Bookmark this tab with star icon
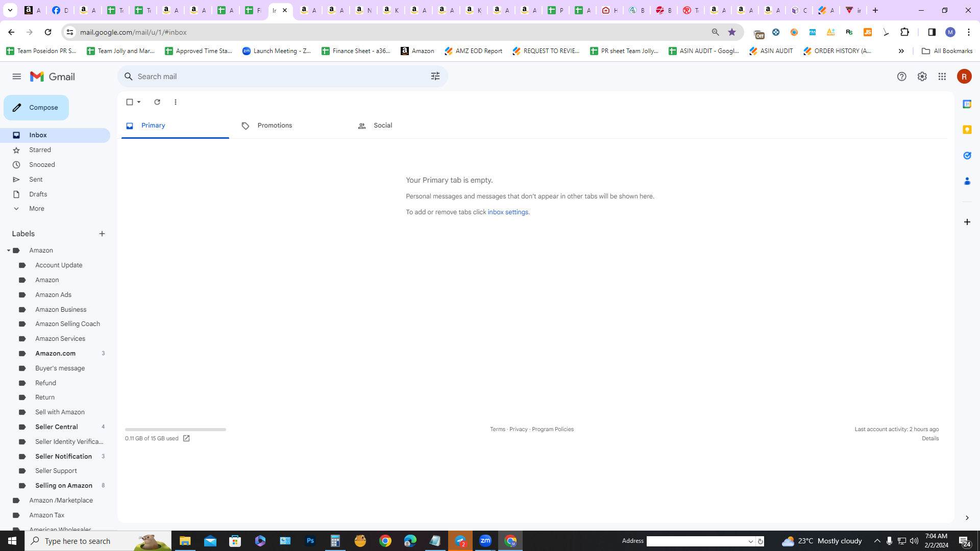The height and width of the screenshot is (551, 980). point(732,32)
